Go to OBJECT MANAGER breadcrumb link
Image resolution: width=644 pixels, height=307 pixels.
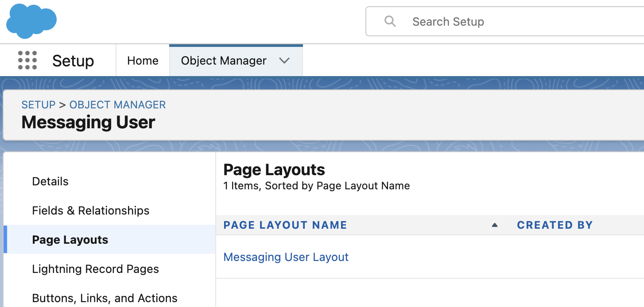click(118, 105)
